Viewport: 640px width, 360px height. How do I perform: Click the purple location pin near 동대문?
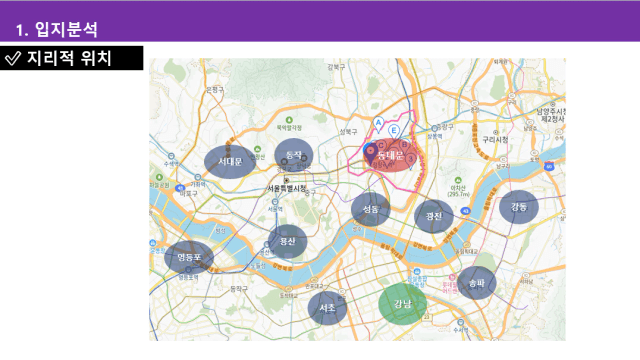click(x=370, y=153)
